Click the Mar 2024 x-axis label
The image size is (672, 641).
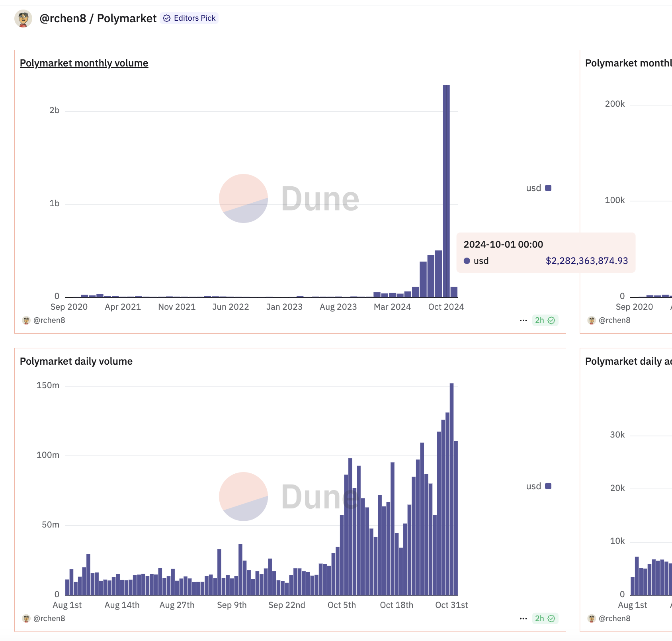point(392,307)
